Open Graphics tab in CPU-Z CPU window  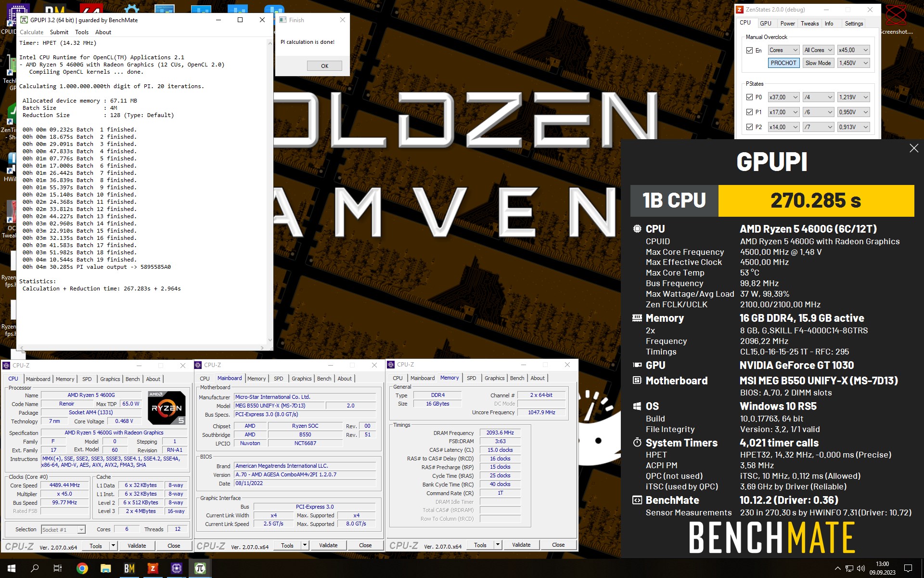coord(110,379)
